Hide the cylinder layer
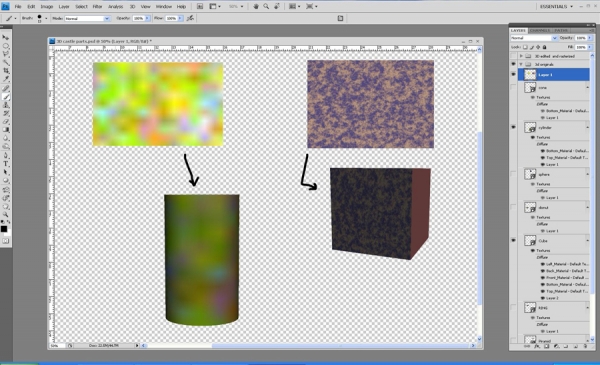The image size is (600, 365). coord(514,127)
